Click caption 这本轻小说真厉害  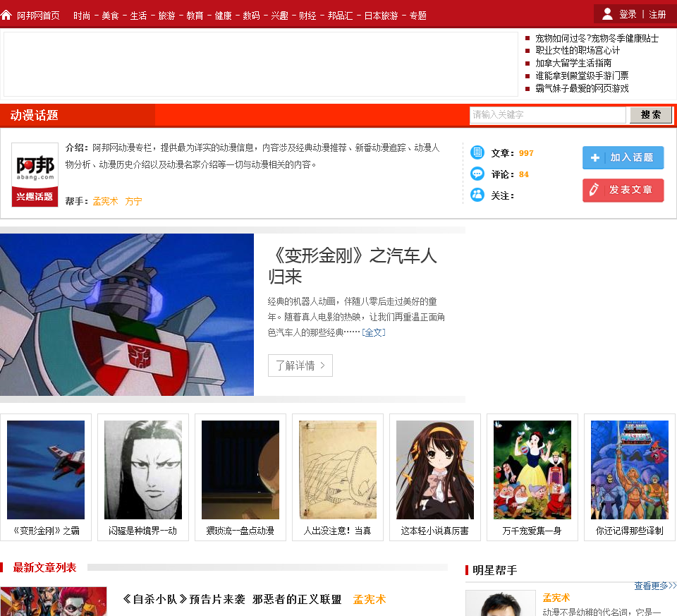[435, 531]
